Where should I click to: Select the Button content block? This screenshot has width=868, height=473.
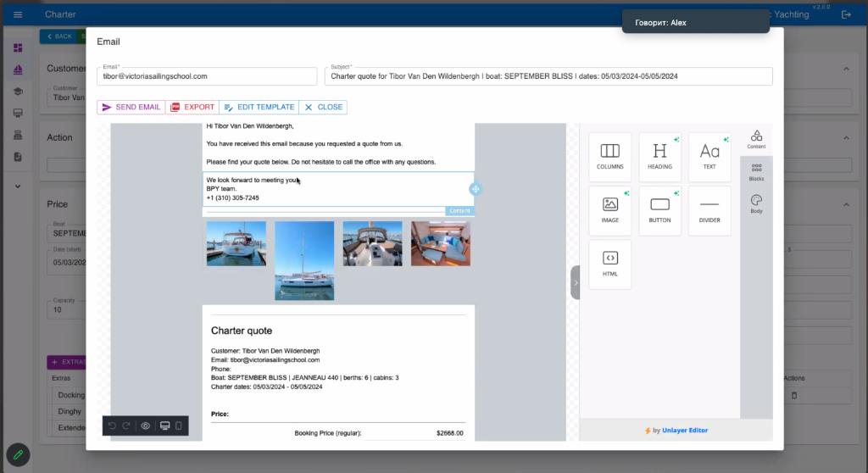[x=659, y=210]
